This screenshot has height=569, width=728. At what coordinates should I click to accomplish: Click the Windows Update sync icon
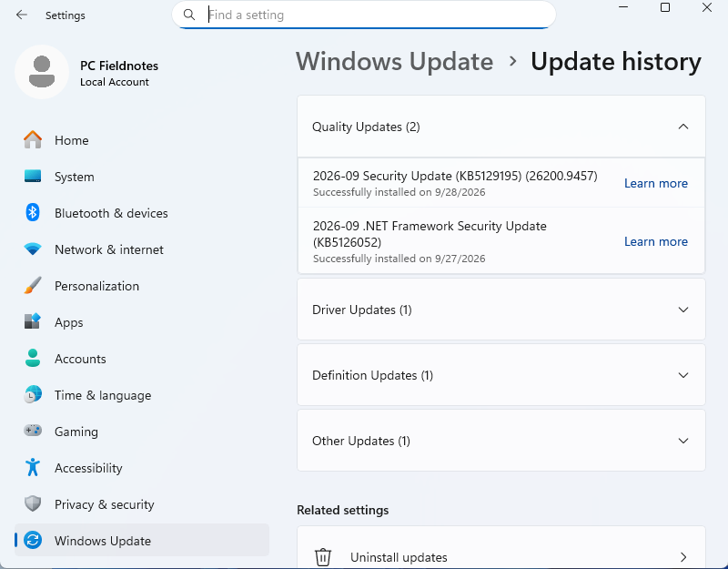click(33, 540)
